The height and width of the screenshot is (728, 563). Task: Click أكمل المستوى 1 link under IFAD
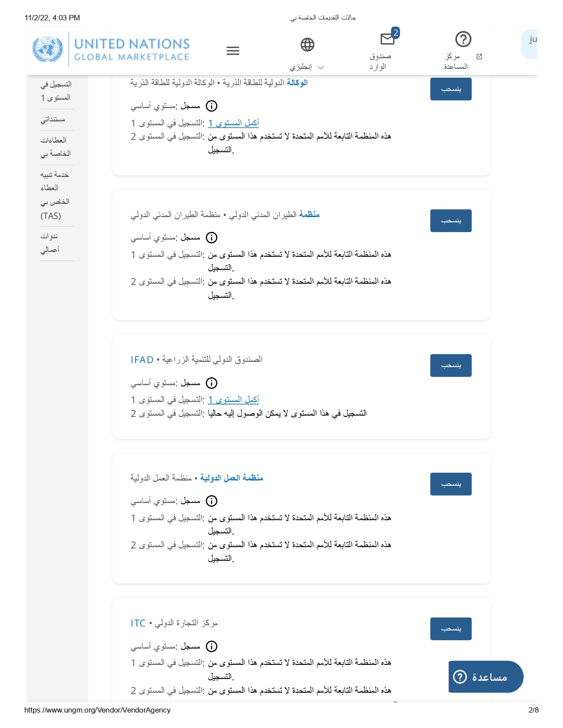tap(234, 400)
